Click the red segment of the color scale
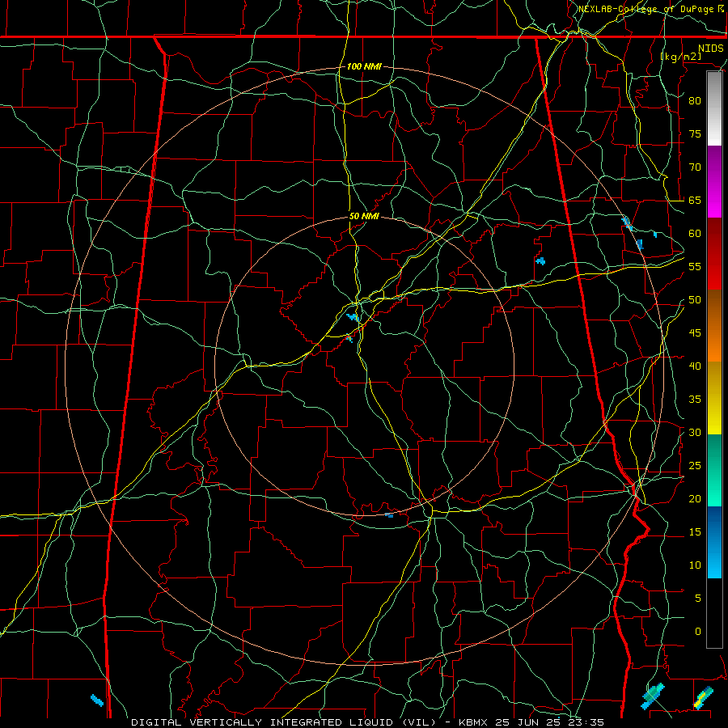Viewport: 728px width, 728px height. pyautogui.click(x=714, y=254)
